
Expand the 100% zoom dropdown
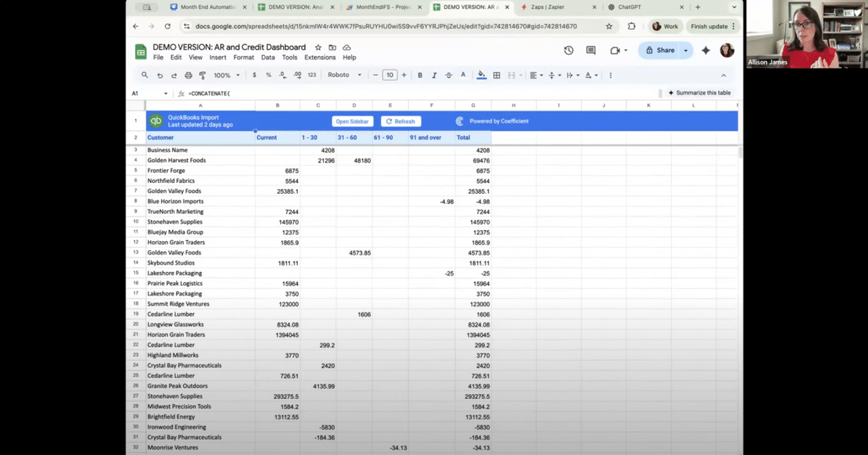pos(227,75)
